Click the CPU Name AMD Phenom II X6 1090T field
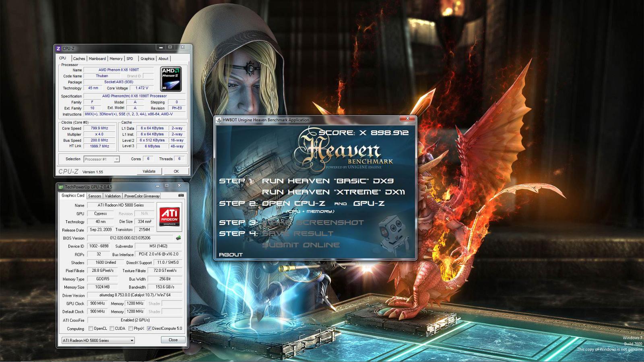The height and width of the screenshot is (362, 644). (118, 70)
